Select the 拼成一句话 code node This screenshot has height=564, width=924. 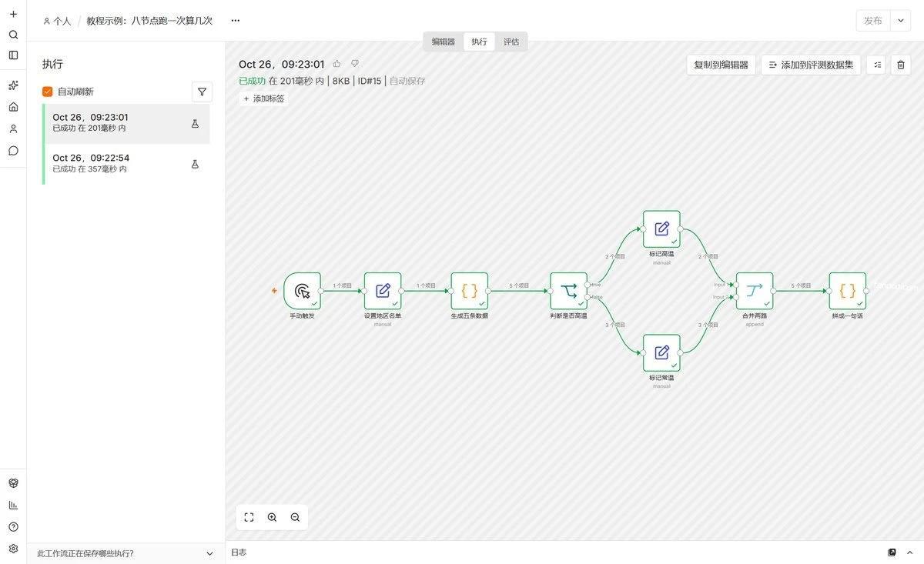pyautogui.click(x=848, y=291)
